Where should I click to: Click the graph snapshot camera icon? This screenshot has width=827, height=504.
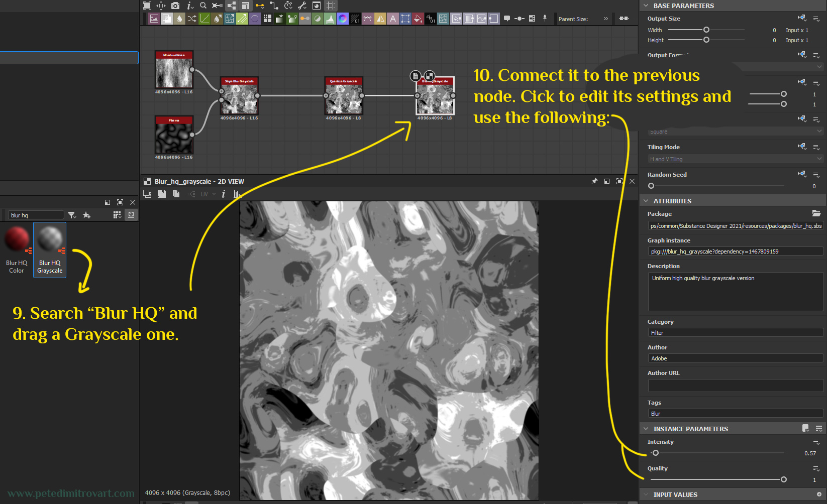coord(175,6)
